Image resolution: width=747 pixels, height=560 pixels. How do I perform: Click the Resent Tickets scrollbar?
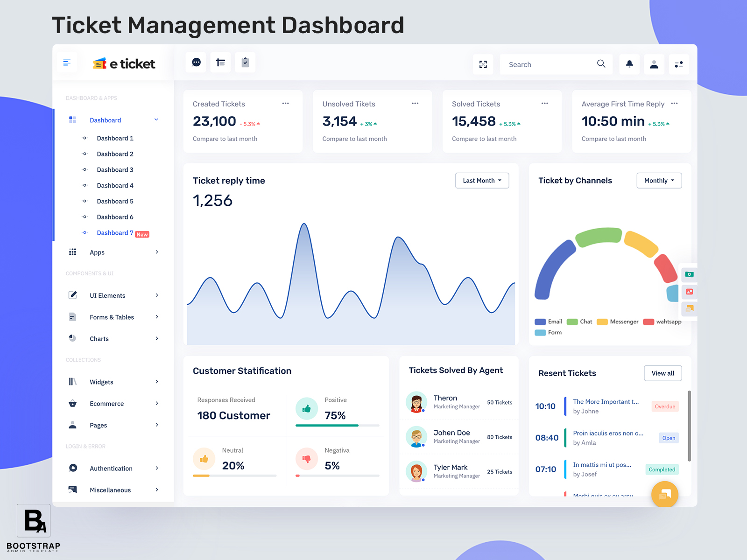689,426
